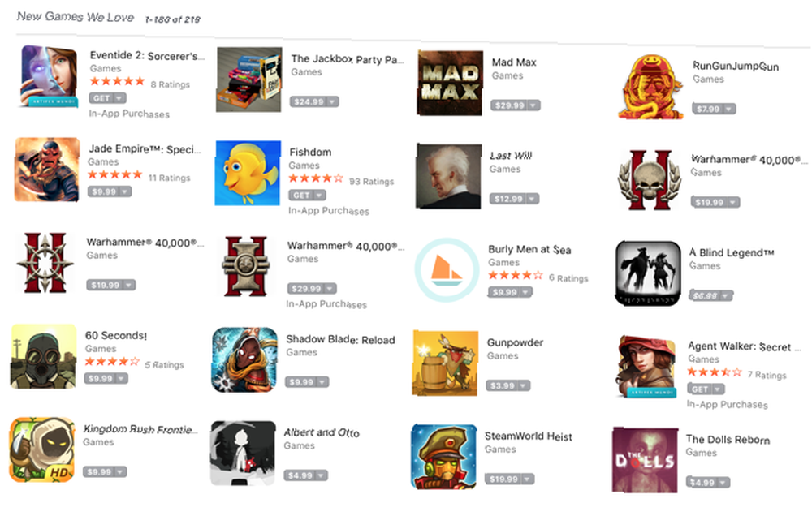Buy Jade Empire for $9.99
This screenshot has height=516, width=812.
(x=104, y=191)
